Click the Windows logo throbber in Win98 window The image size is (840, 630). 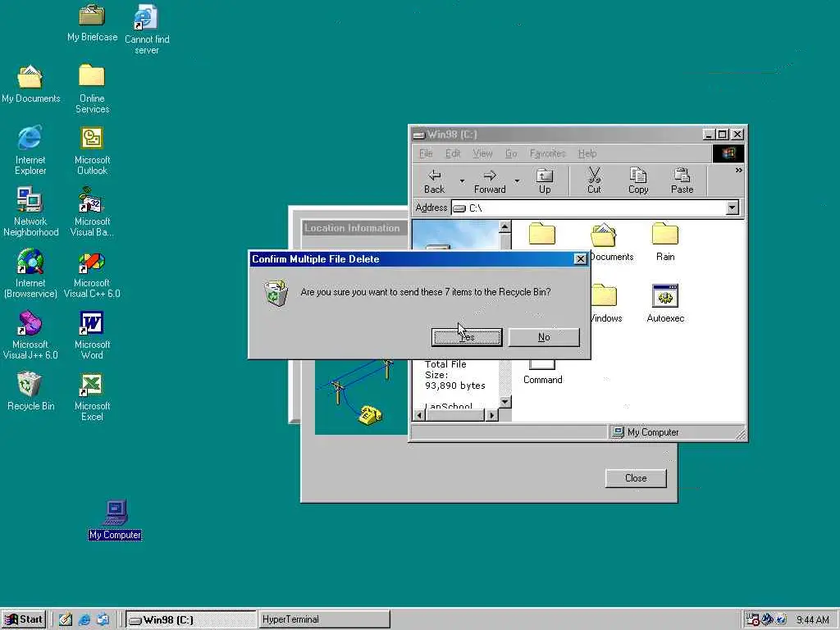click(x=728, y=153)
